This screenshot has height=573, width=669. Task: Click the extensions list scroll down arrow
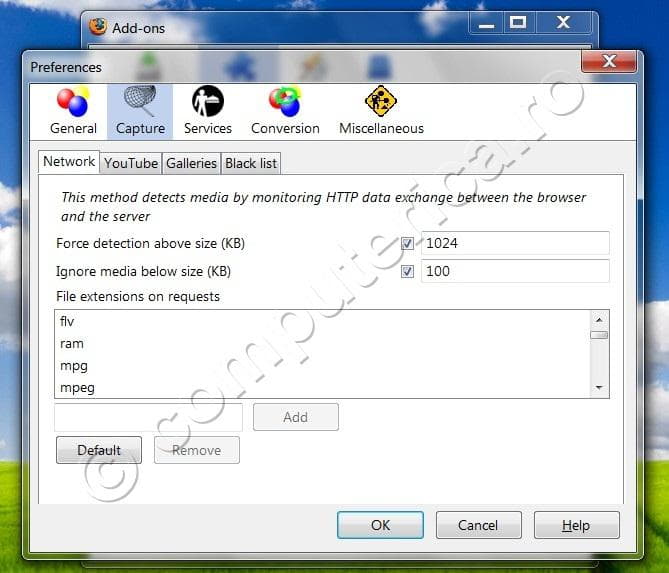click(x=599, y=387)
